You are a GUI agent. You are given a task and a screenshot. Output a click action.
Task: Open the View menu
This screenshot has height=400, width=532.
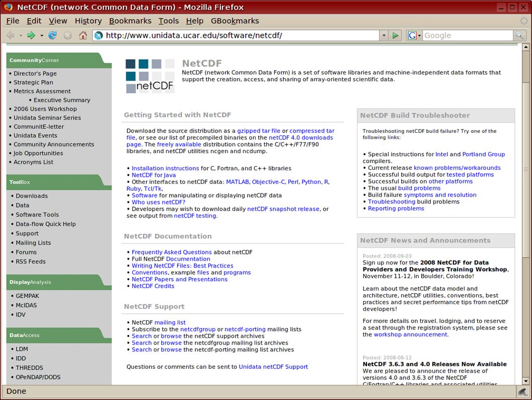click(x=58, y=21)
